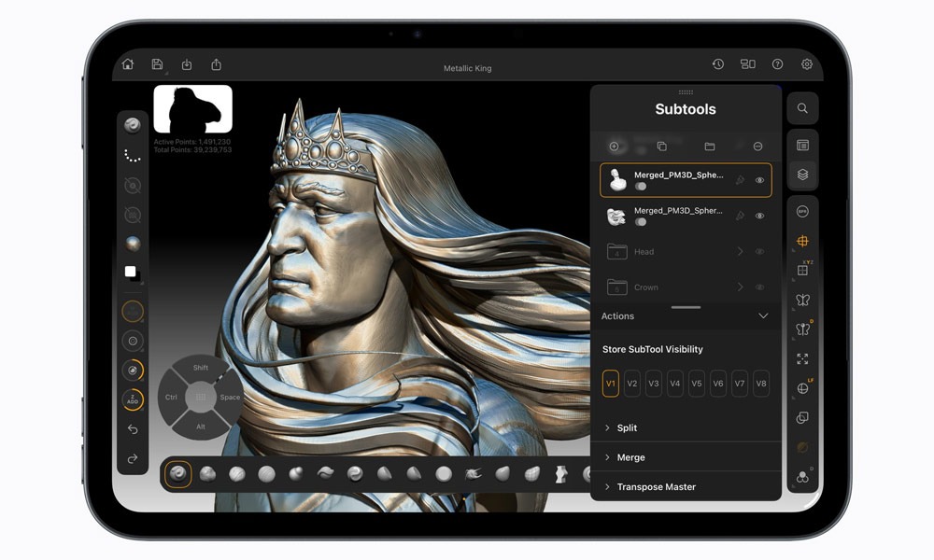The image size is (934, 560).
Task: Select the V5 visibility slot
Action: 697,384
